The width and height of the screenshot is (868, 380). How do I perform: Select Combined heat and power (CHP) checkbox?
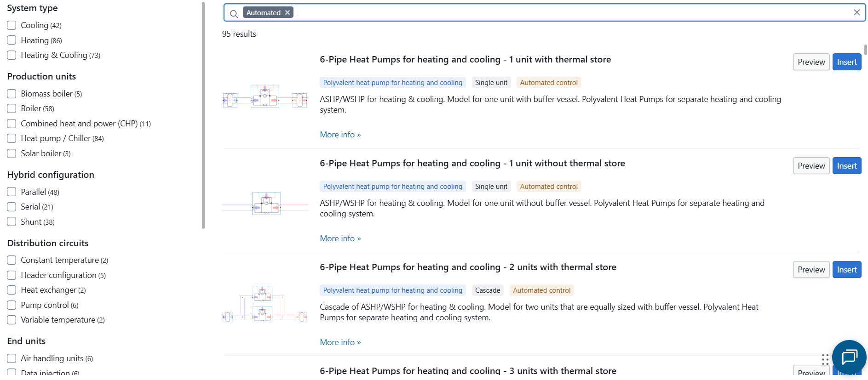click(11, 124)
